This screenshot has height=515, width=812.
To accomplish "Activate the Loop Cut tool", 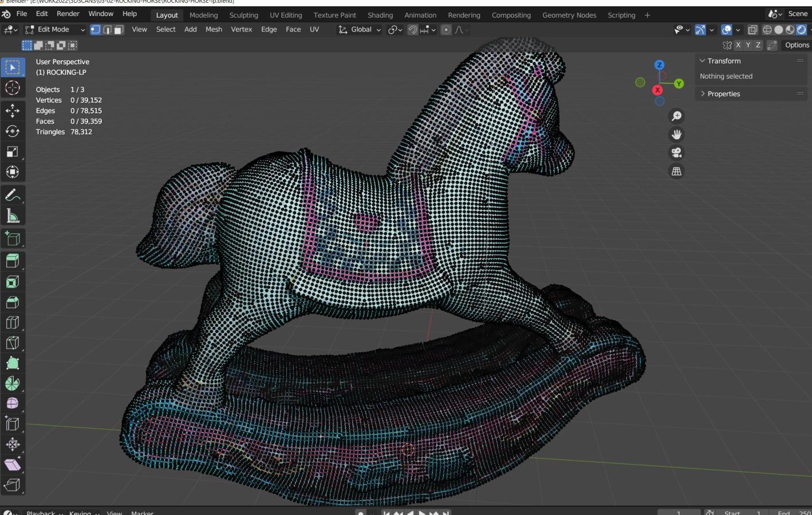I will coord(13,322).
